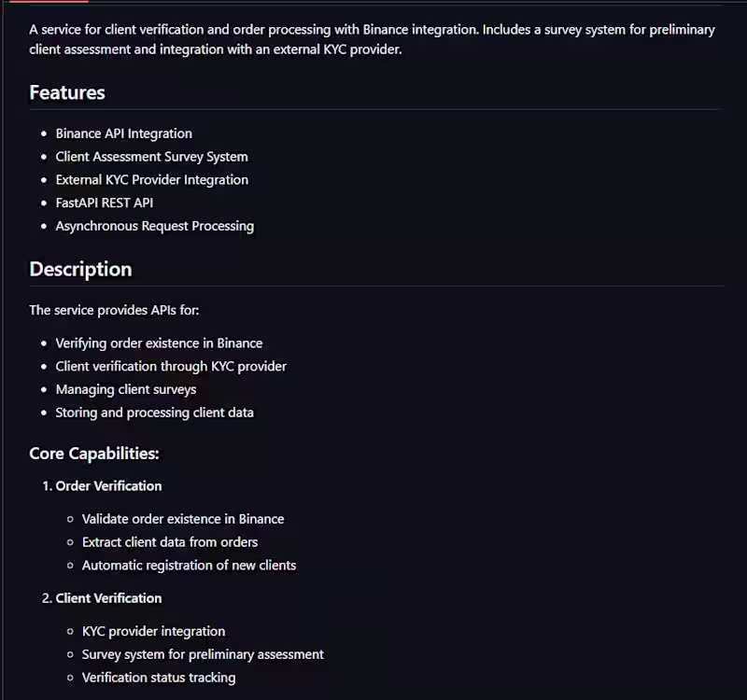Click the Features heading
Viewport: 747px width, 700px height.
click(x=67, y=92)
